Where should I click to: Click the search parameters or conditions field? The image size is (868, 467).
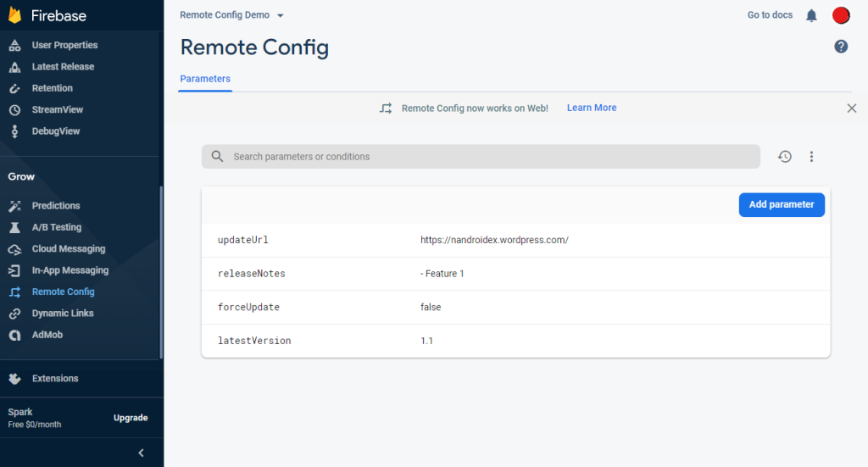(481, 157)
